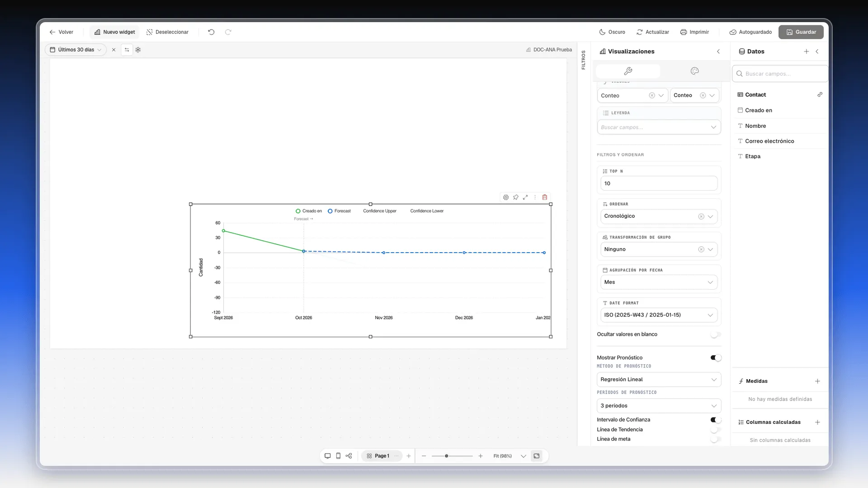This screenshot has height=488, width=868.
Task: Enable Línea de meta switch
Action: pos(716,439)
